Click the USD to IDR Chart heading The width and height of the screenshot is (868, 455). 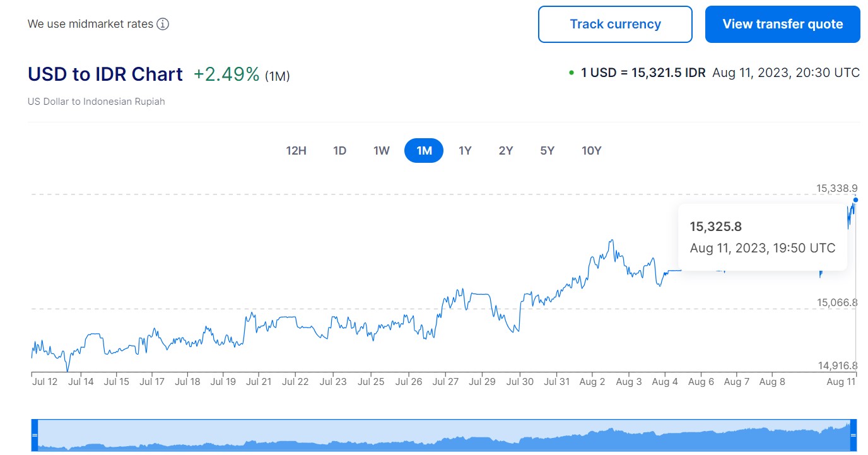click(x=105, y=74)
